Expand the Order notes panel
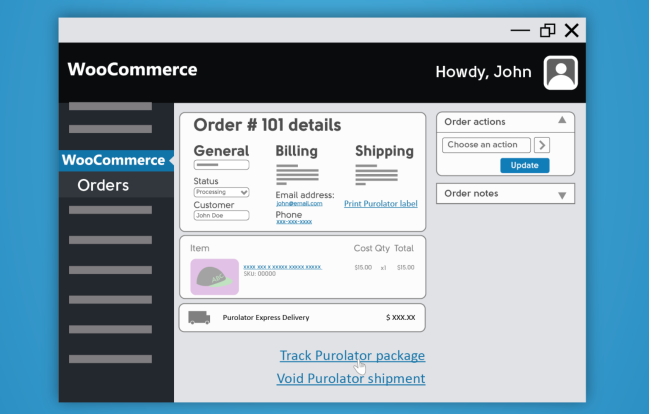Image resolution: width=649 pixels, height=414 pixels. click(562, 195)
